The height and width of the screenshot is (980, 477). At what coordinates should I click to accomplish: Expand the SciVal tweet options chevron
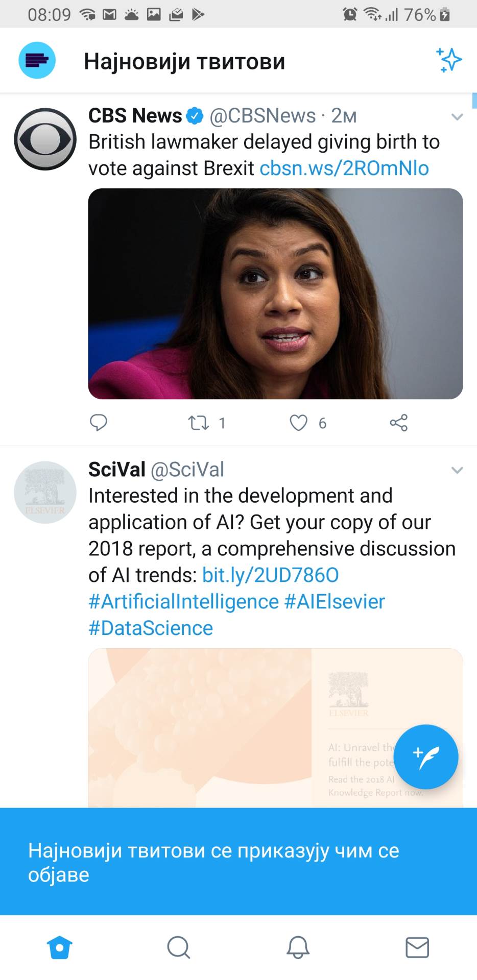pos(457,470)
